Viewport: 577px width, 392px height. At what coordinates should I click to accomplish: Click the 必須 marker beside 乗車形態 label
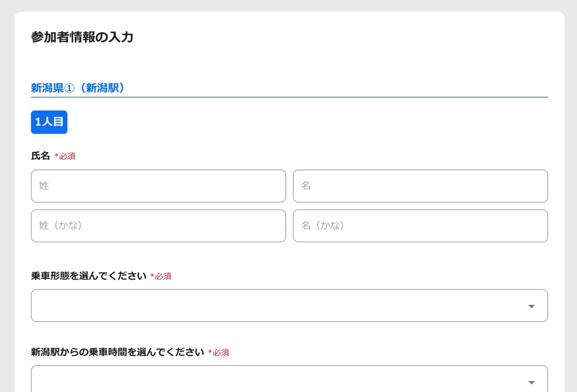tap(161, 276)
